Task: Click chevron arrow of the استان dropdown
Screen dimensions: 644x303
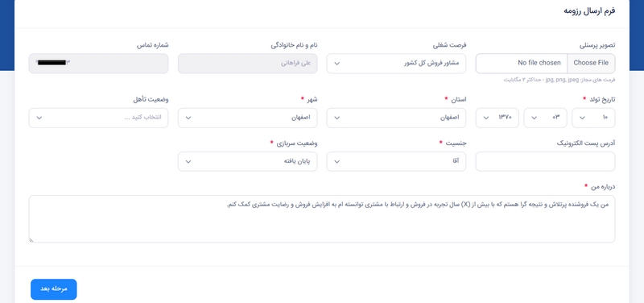Action: click(x=336, y=118)
